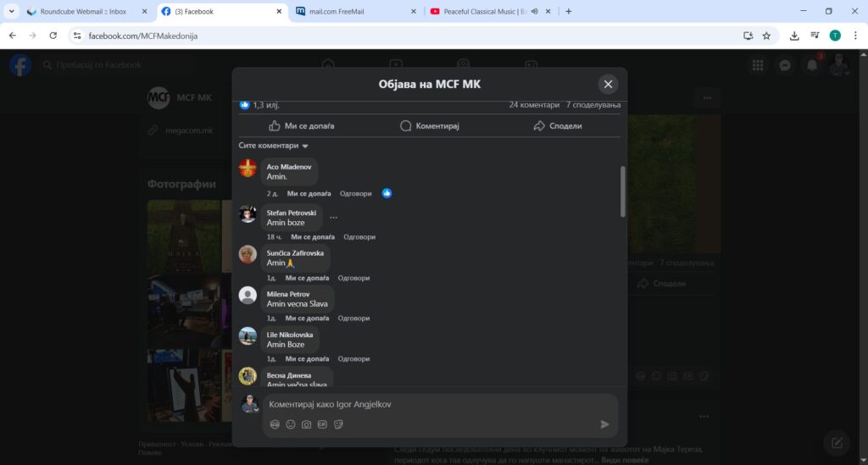Insert a GIF in the comment

[322, 424]
